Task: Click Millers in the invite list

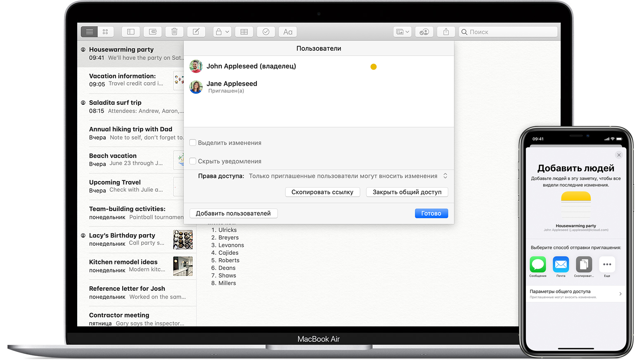Action: coord(227,283)
